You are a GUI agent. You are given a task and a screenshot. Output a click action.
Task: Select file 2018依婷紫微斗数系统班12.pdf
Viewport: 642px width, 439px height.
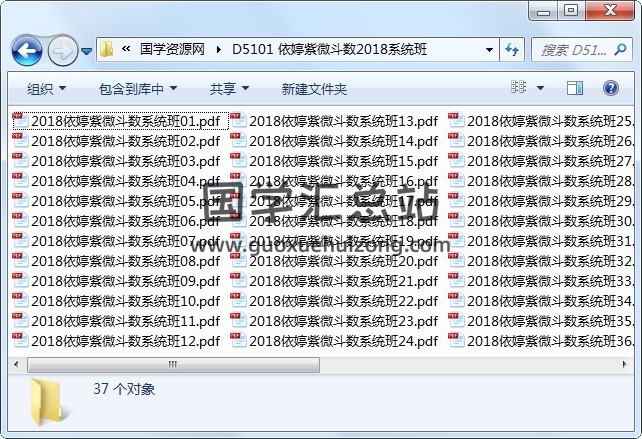[117, 341]
